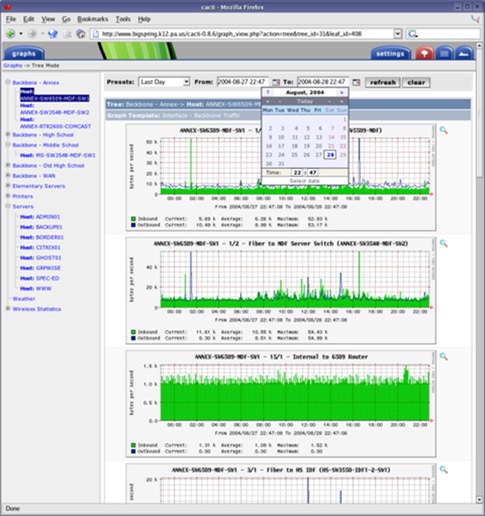Pick August 27 in the calendar
This screenshot has height=516, width=485.
click(319, 155)
